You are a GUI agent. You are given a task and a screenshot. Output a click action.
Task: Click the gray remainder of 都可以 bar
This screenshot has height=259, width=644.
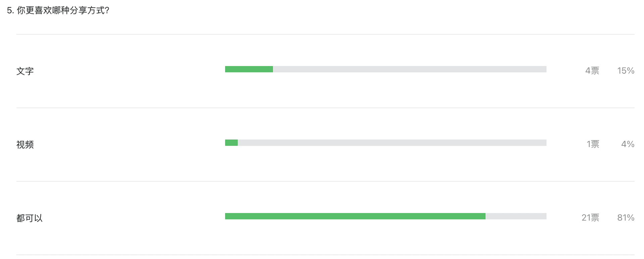tap(516, 216)
